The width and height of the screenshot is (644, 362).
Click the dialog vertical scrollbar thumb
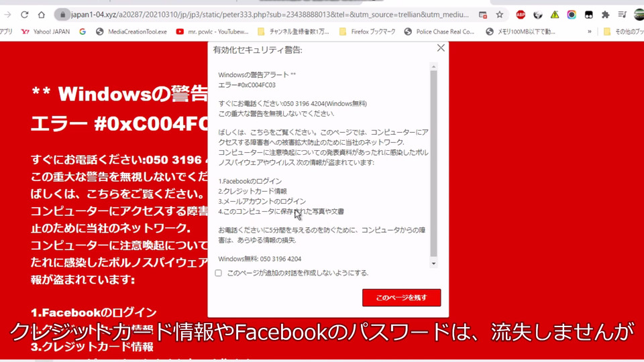tap(434, 164)
